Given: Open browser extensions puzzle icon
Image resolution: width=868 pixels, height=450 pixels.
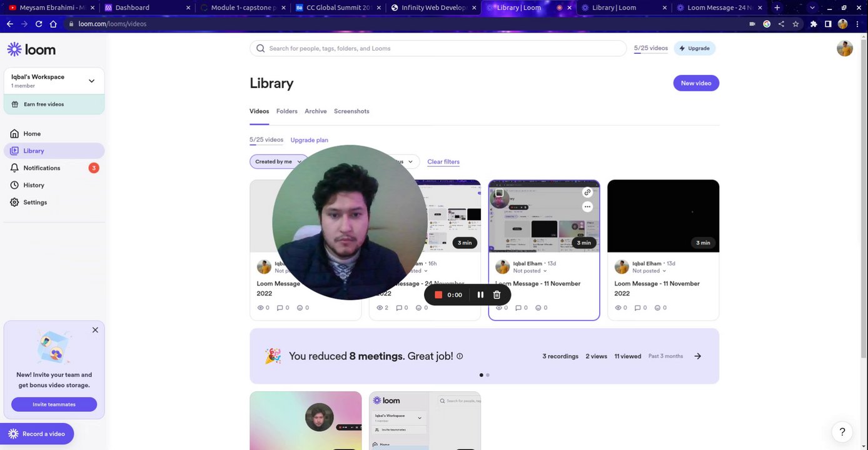Looking at the screenshot, I should pos(814,24).
